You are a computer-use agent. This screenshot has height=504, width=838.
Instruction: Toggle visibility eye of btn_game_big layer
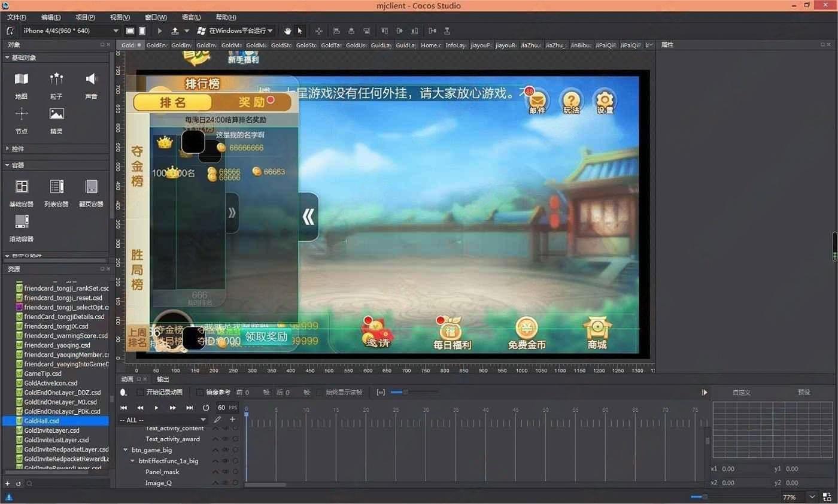[x=226, y=450]
